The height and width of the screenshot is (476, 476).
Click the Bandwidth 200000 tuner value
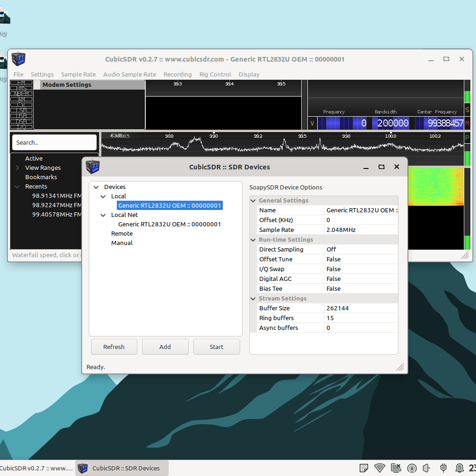point(392,124)
